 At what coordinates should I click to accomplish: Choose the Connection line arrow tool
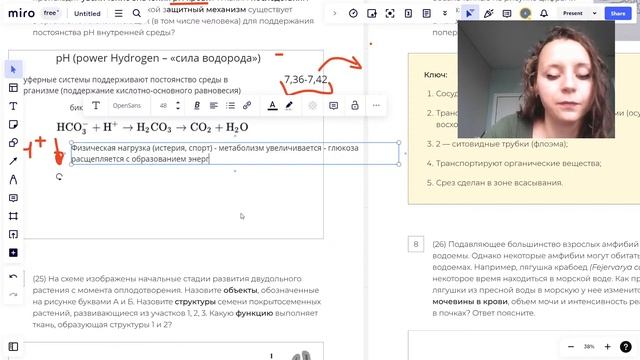[13, 161]
